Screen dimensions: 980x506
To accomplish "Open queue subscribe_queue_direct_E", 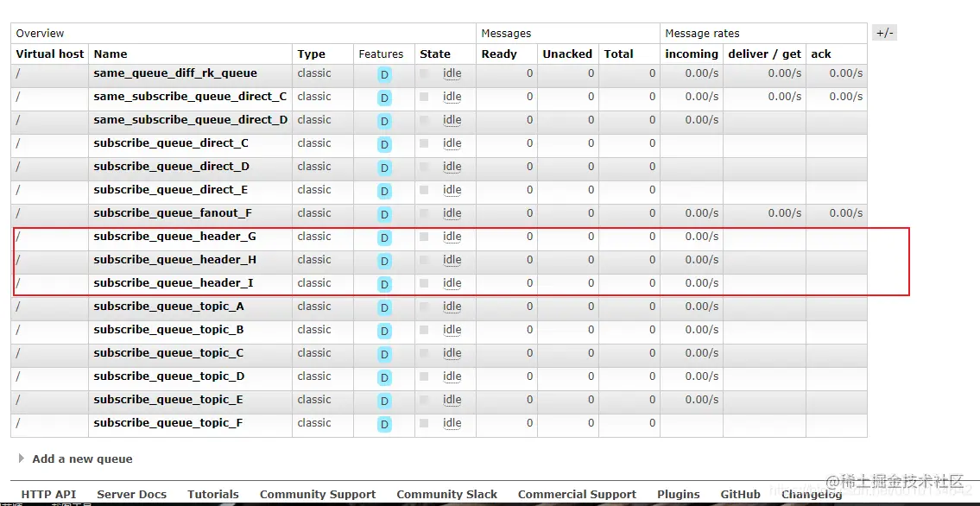I will [x=171, y=189].
